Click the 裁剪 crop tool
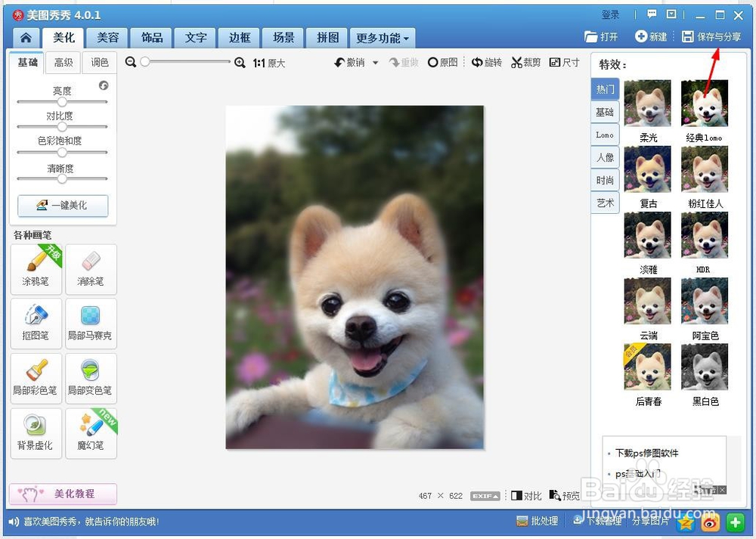The height and width of the screenshot is (539, 756). click(525, 62)
